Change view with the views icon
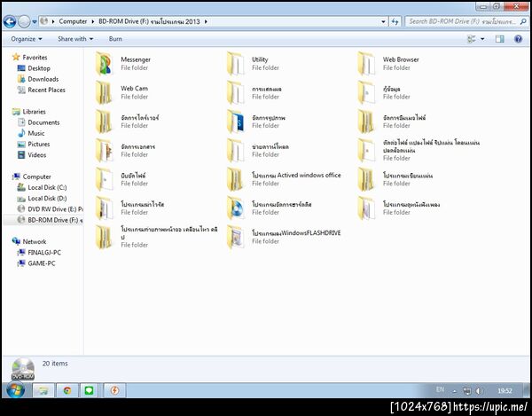 pyautogui.click(x=471, y=39)
